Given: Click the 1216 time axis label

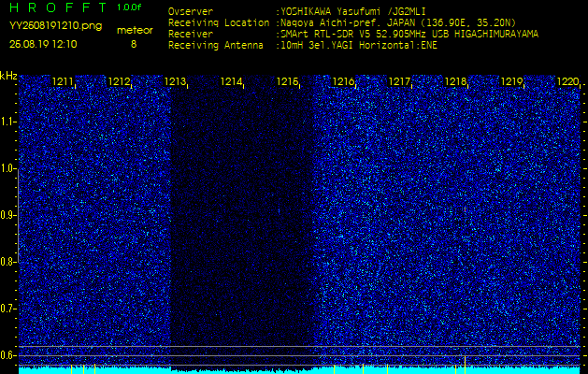Looking at the screenshot, I should coord(343,81).
